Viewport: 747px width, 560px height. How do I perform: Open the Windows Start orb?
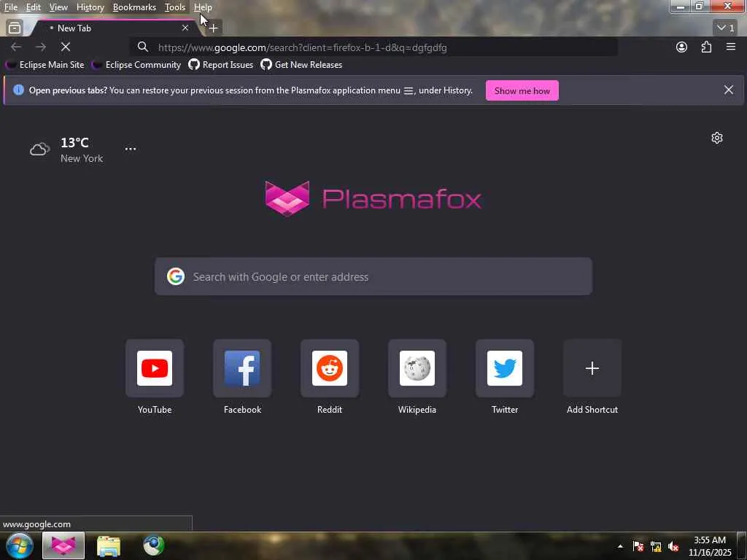pos(20,545)
